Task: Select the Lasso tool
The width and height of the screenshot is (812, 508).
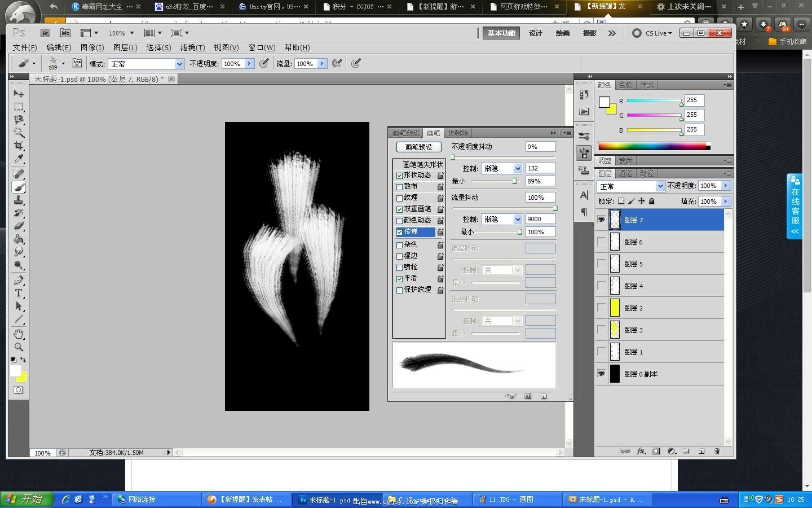Action: pyautogui.click(x=19, y=120)
